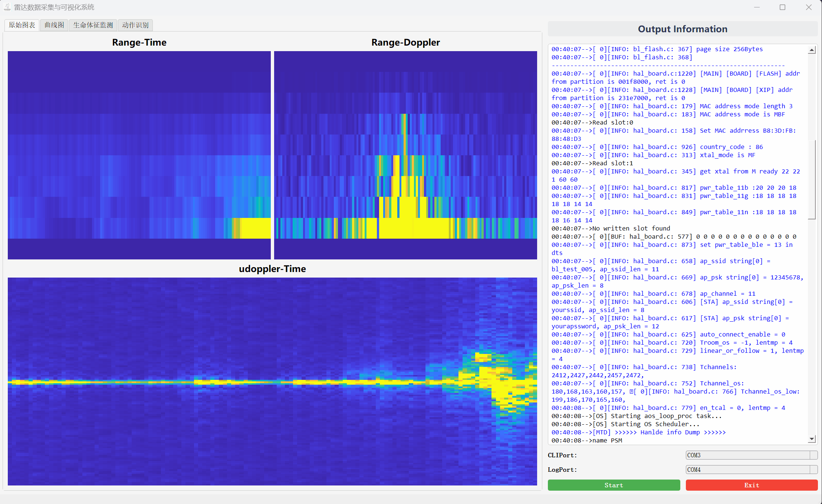Image resolution: width=822 pixels, height=504 pixels.
Task: Click the minimize window icon
Action: pyautogui.click(x=757, y=7)
